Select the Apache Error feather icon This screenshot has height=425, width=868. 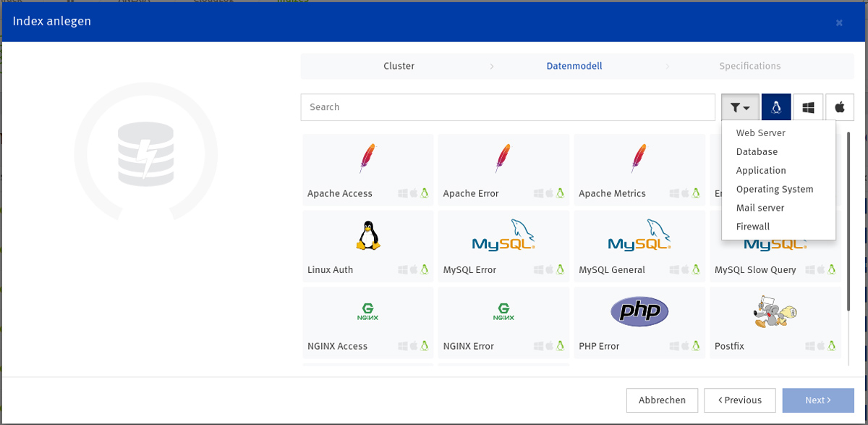[x=503, y=158]
